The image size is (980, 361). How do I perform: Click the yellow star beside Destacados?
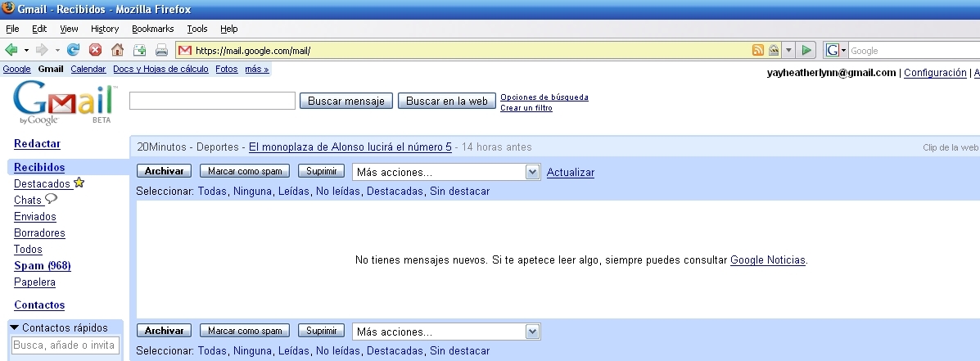[x=79, y=183]
